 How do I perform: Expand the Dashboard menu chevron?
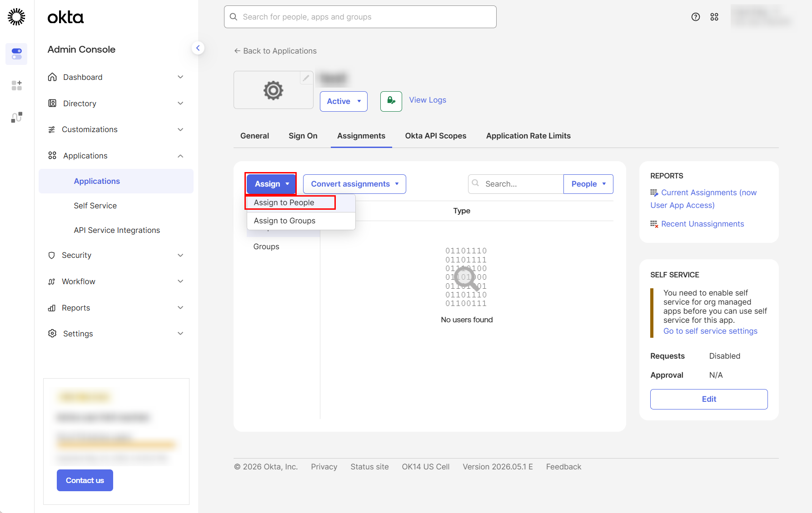point(180,77)
